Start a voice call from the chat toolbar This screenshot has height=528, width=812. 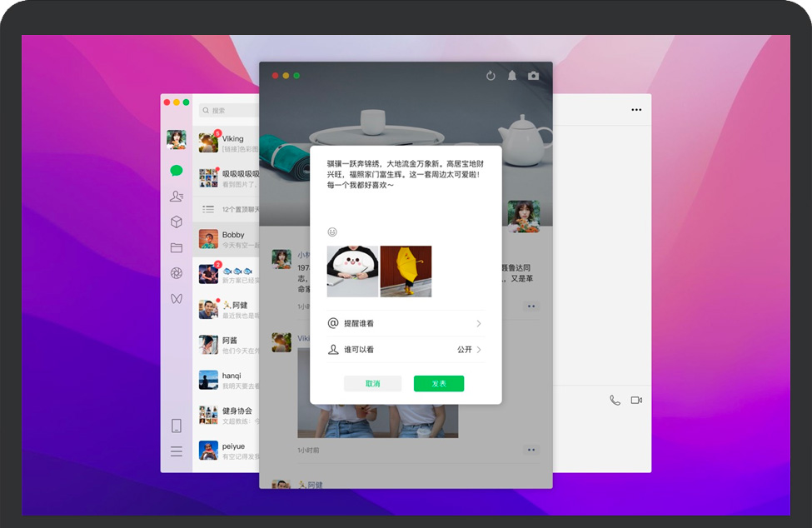coord(615,400)
